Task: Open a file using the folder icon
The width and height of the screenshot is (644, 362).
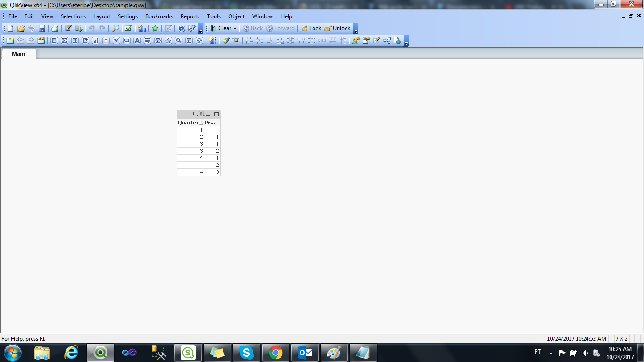Action: click(21, 28)
